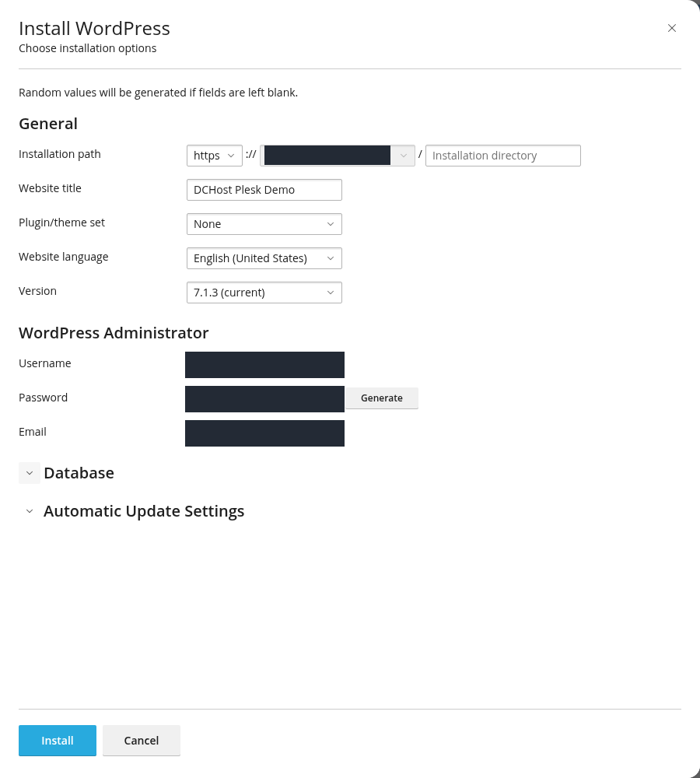Click the Install button
Image resolution: width=700 pixels, height=778 pixels.
point(58,741)
